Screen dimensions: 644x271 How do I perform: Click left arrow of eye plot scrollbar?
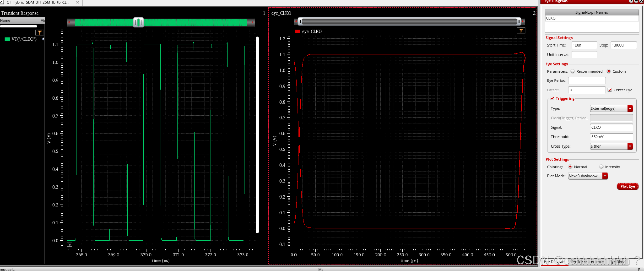[x=296, y=21]
